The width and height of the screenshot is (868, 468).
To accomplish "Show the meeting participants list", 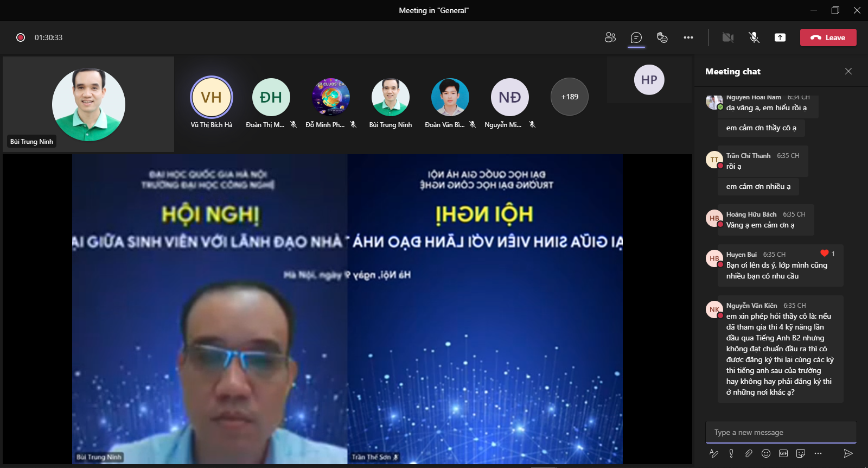I will (x=610, y=37).
